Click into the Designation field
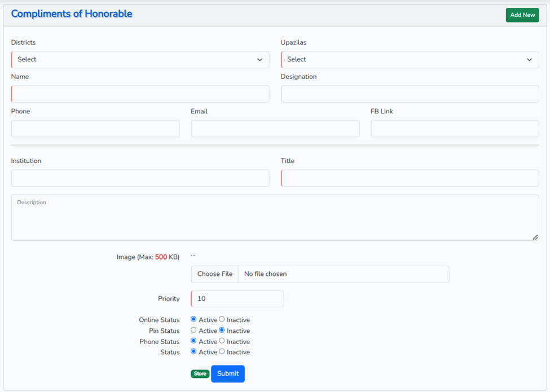The width and height of the screenshot is (550, 392). [x=410, y=94]
